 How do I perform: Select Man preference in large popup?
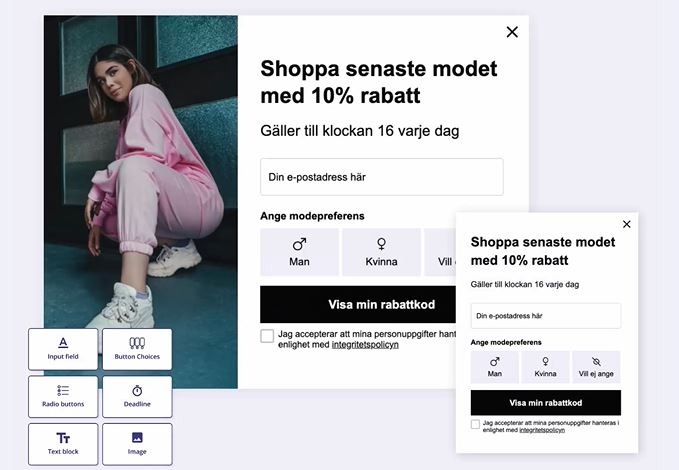[299, 252]
